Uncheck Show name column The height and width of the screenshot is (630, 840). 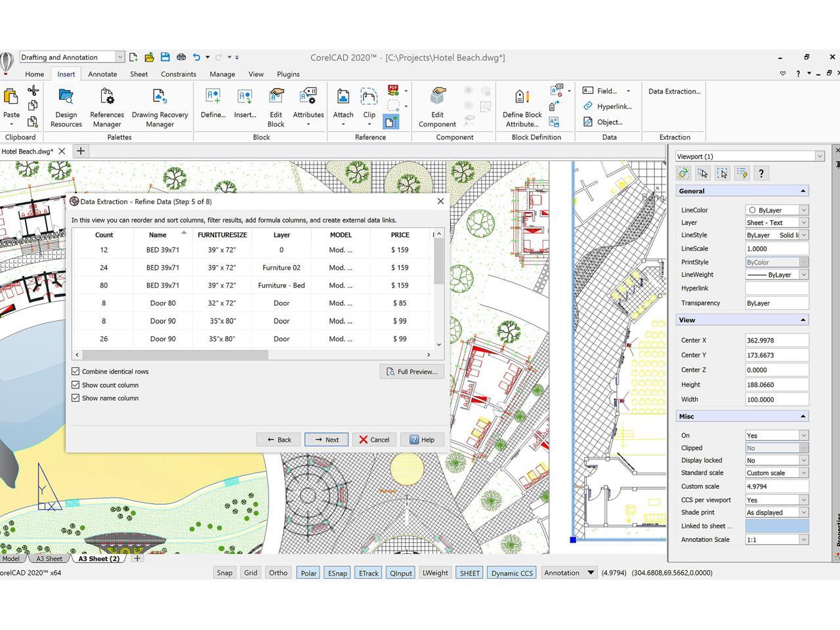[75, 398]
